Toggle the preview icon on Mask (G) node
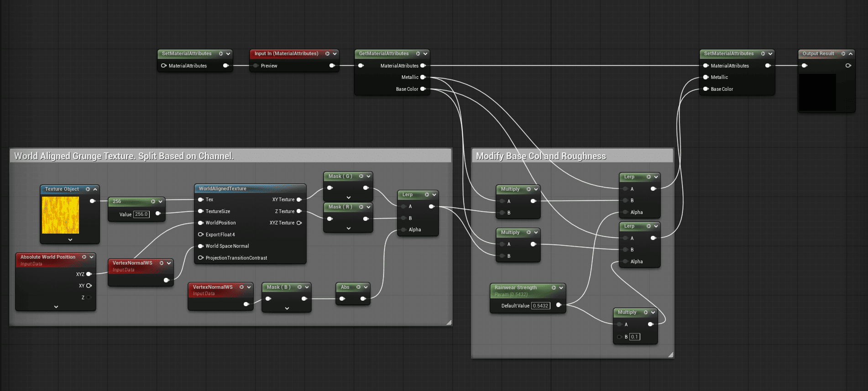 tap(361, 177)
